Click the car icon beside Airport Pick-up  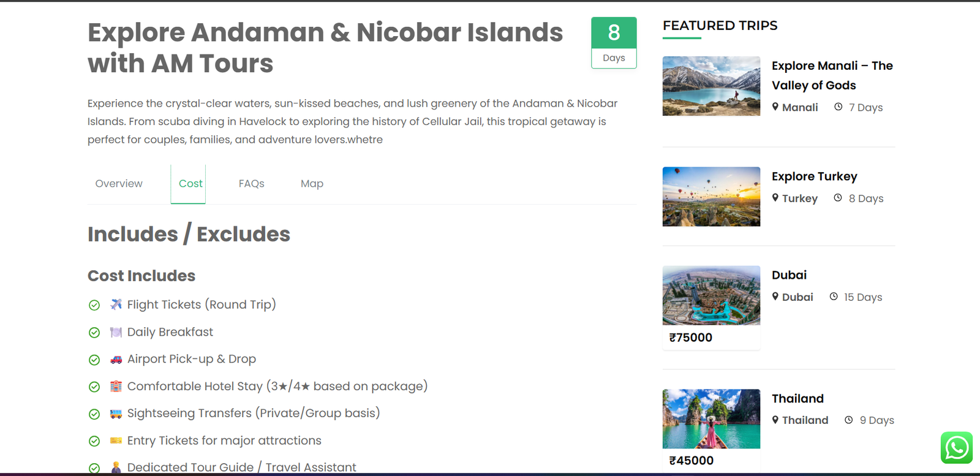click(116, 360)
